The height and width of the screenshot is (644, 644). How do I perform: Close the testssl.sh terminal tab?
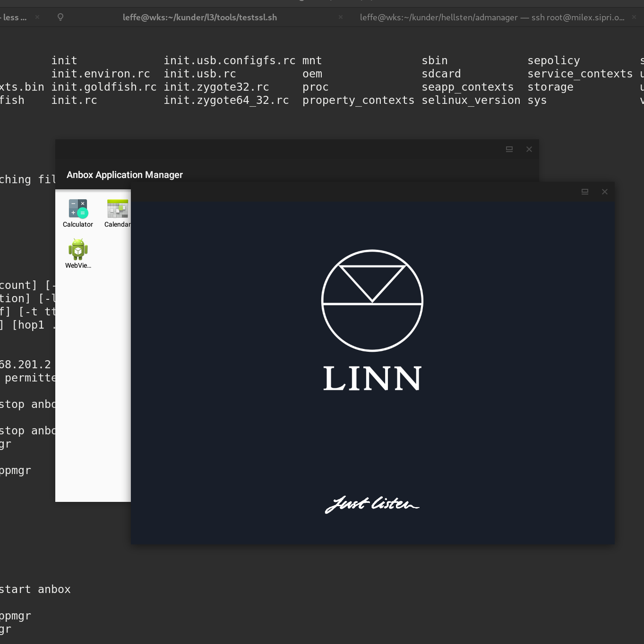coord(341,17)
